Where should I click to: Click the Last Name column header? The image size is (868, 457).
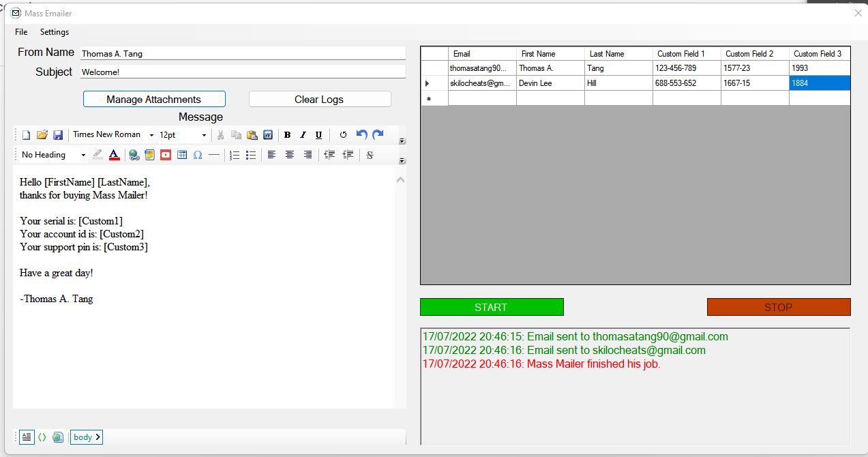tap(618, 53)
